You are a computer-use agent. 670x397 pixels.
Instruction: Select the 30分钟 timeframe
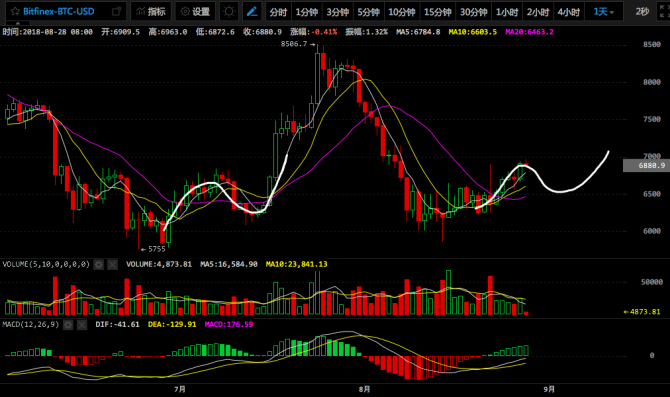[x=473, y=12]
